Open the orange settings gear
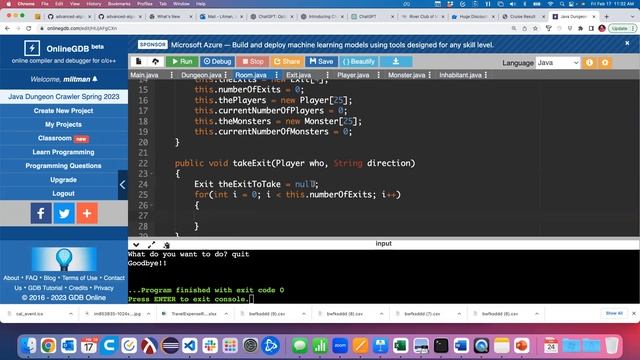 pos(605,63)
